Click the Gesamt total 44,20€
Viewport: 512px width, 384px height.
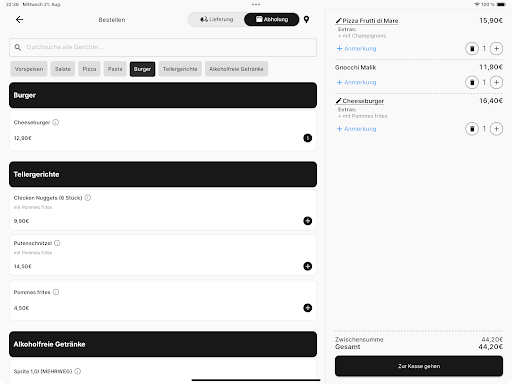tap(491, 347)
